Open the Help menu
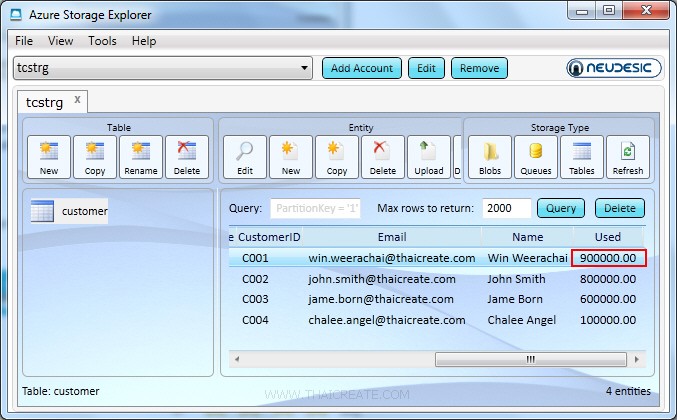 [144, 41]
